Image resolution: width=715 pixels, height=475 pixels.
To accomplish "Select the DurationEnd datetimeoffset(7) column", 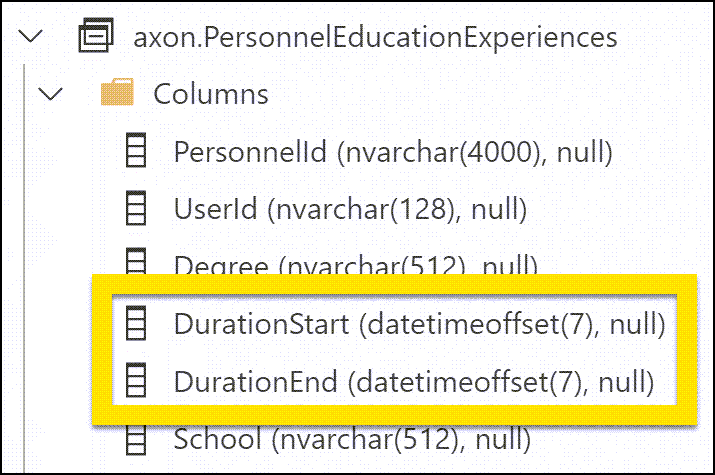I will [413, 381].
